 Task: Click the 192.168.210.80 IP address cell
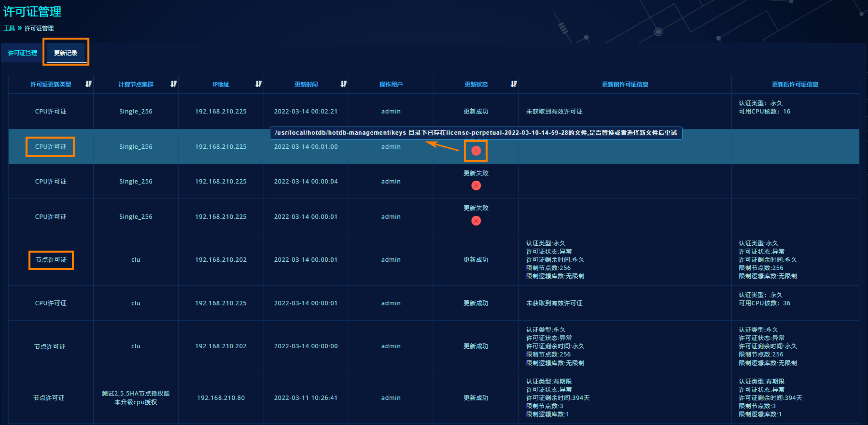[221, 398]
